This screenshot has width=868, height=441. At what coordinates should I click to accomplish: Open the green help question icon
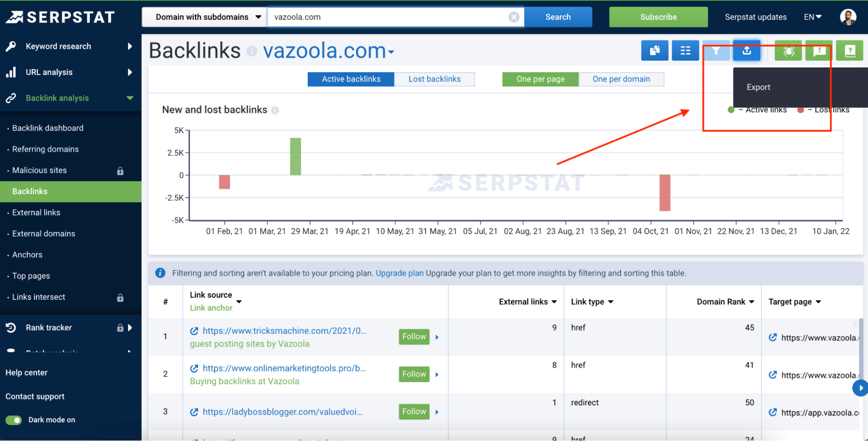pyautogui.click(x=850, y=51)
